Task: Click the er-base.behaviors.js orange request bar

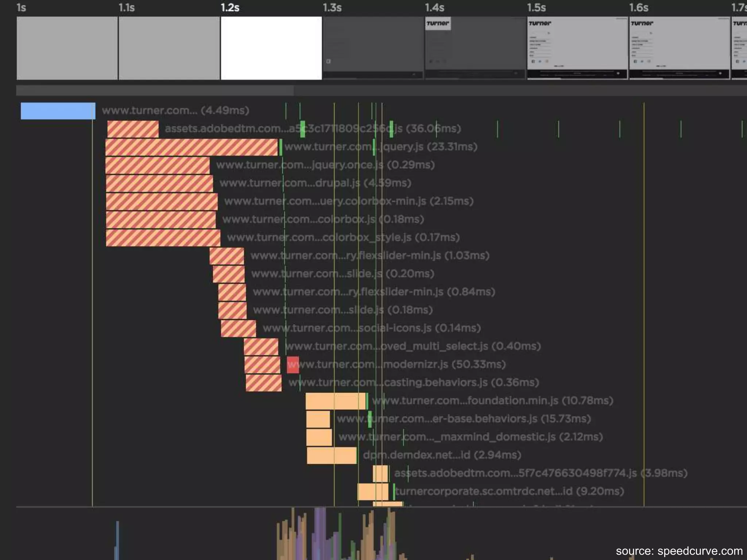Action: point(318,419)
